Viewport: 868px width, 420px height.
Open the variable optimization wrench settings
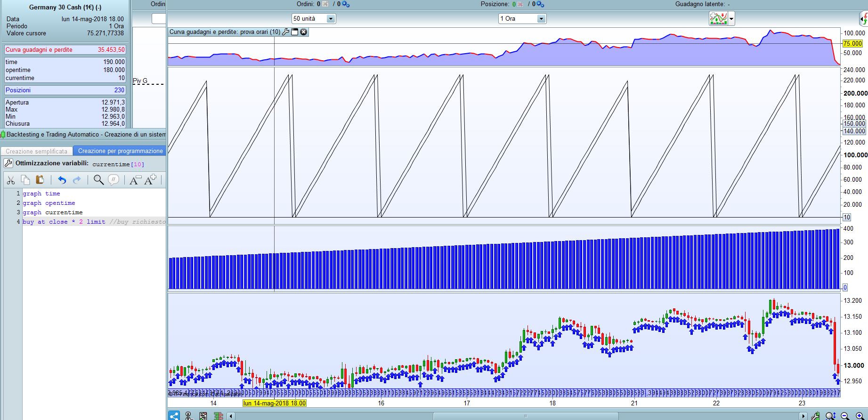[x=8, y=163]
